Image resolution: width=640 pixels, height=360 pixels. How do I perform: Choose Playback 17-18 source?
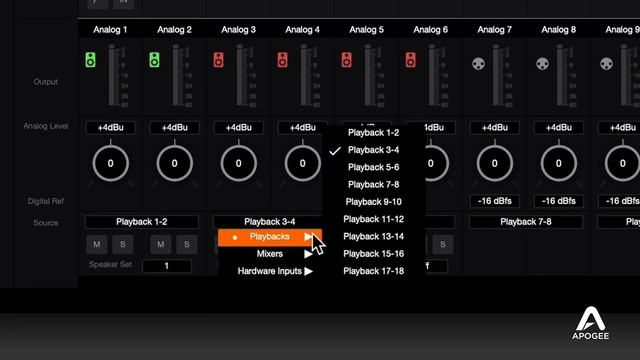373,271
